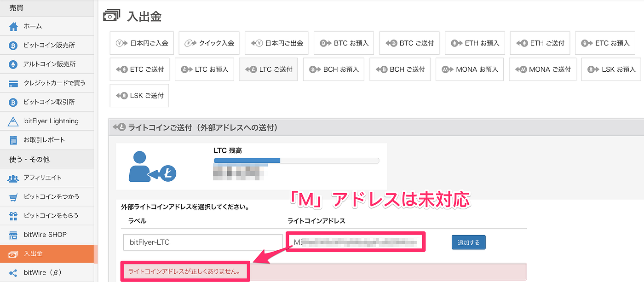Select the MONA お預入 tab
This screenshot has width=644, height=282.
(x=470, y=69)
